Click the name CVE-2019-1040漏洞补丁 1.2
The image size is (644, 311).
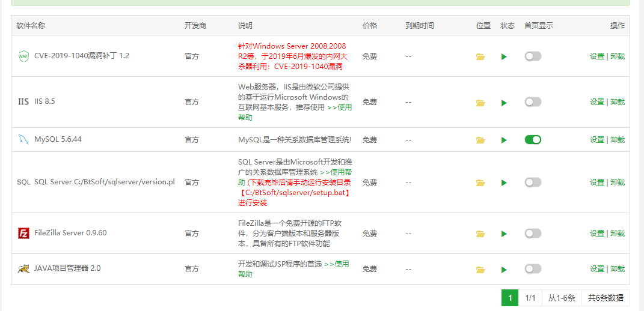coord(82,56)
